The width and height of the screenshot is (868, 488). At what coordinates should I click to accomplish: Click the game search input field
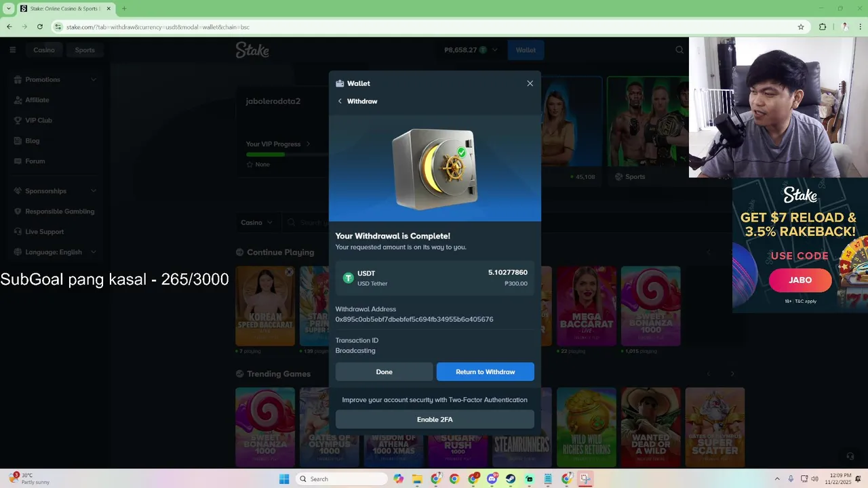[306, 222]
